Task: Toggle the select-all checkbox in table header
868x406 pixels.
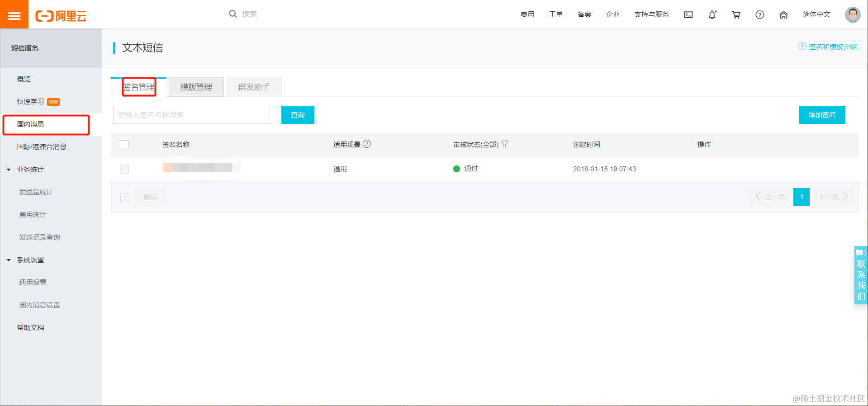Action: (x=124, y=145)
